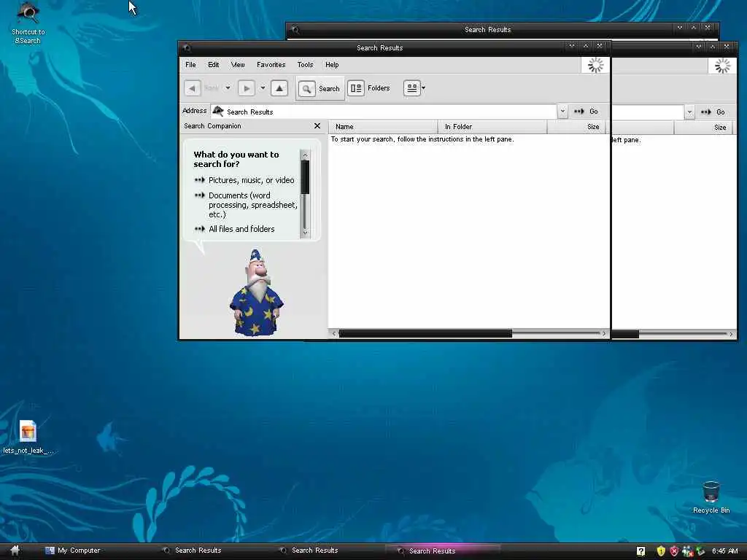747x560 pixels.
Task: Expand the Address bar dropdown in front window
Action: (562, 112)
